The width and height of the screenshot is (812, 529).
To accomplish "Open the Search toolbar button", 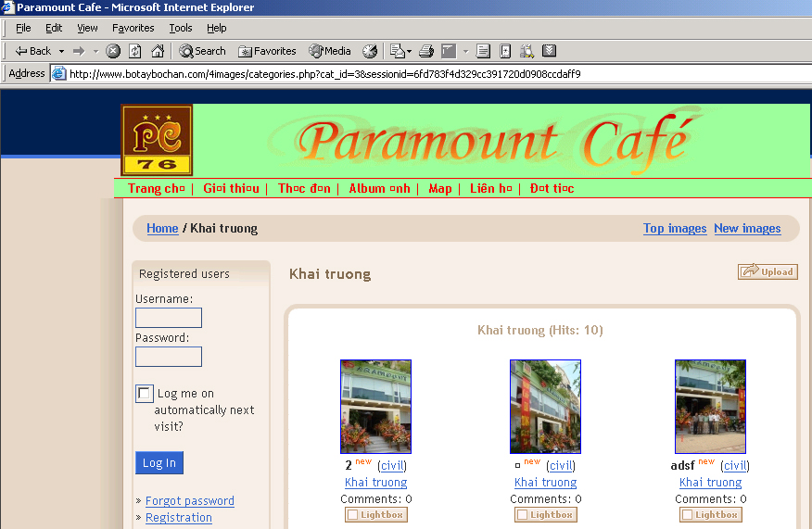I will tap(202, 51).
